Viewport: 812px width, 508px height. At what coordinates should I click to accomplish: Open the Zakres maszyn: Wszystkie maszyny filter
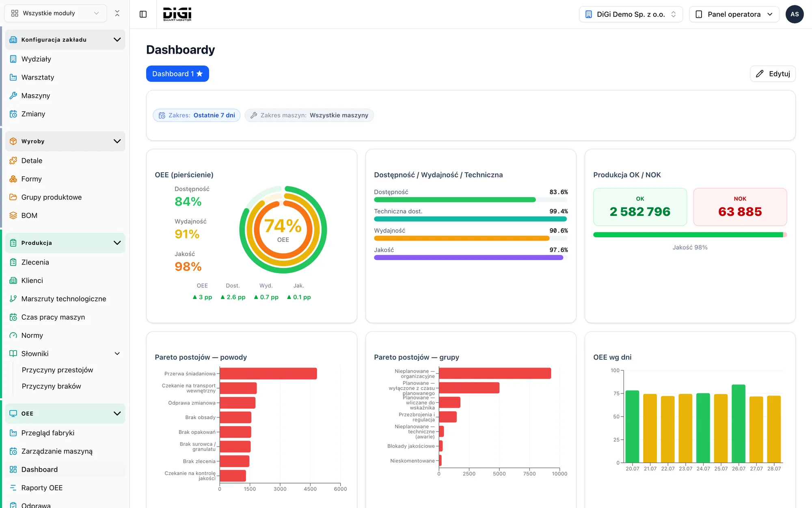(309, 115)
